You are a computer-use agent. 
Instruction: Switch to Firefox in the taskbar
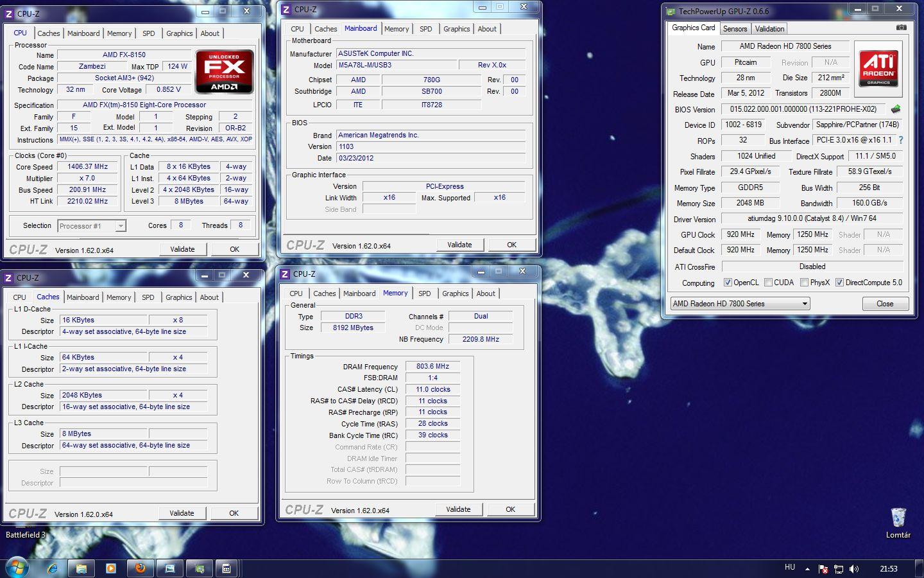[140, 568]
